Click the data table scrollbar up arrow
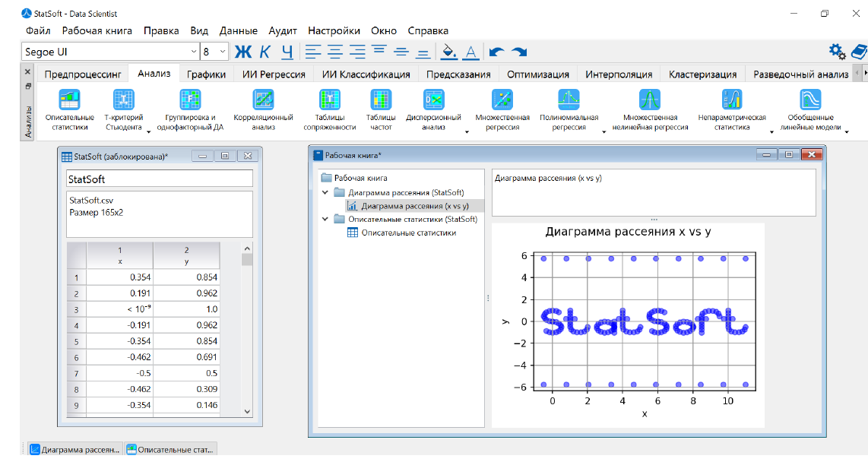This screenshot has height=462, width=868. (248, 248)
